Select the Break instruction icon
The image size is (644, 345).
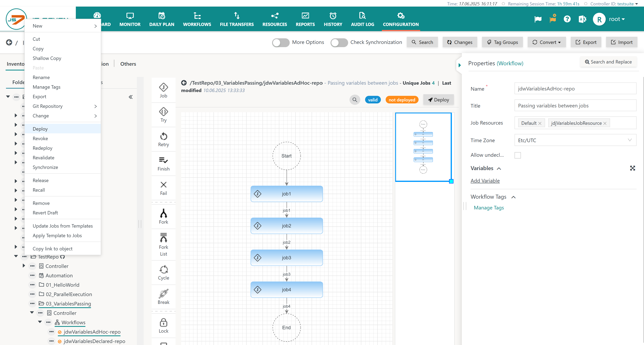pos(163,294)
